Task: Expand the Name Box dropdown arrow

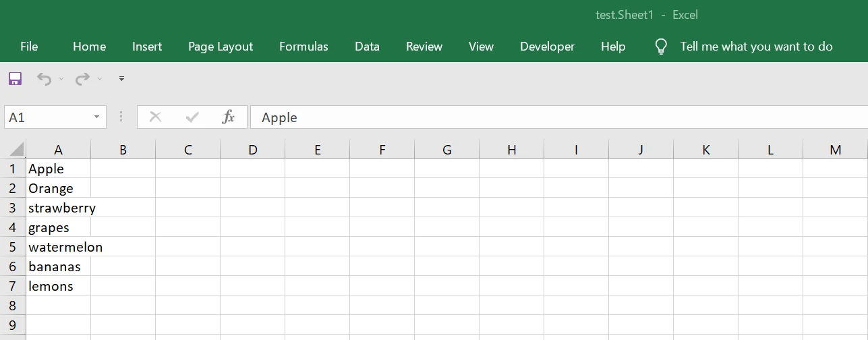Action: tap(97, 117)
